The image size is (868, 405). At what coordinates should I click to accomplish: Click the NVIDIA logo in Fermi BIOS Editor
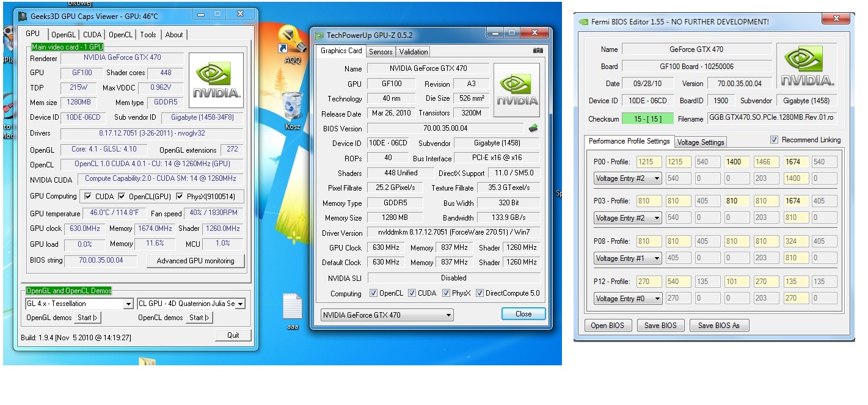point(808,65)
